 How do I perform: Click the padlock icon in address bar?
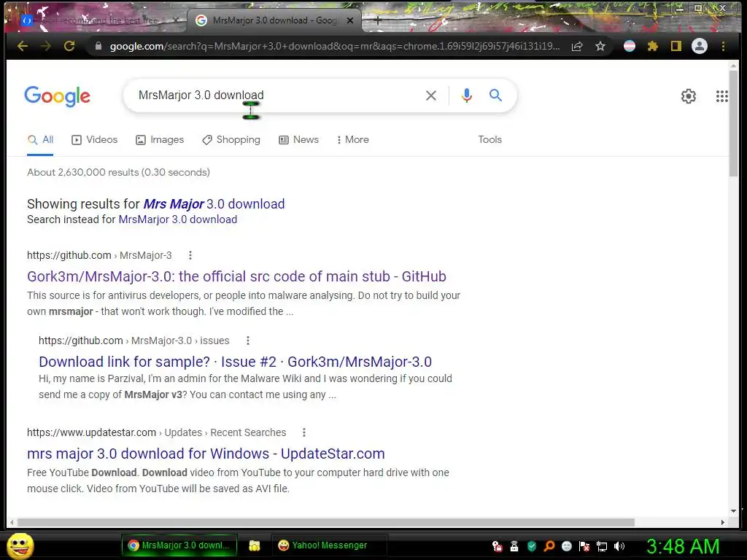pyautogui.click(x=98, y=46)
